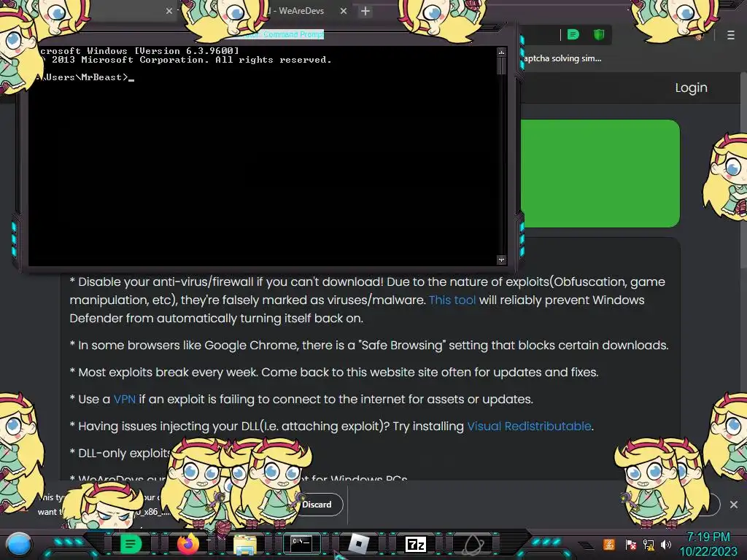The width and height of the screenshot is (747, 560).
Task: Click the Discard download button
Action: [x=317, y=505]
